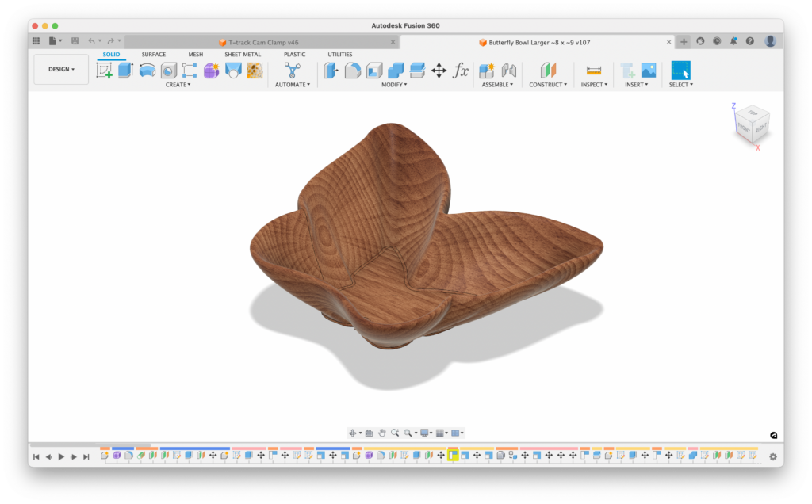Open the T-track Cam Clamp v46 document tab
Screen dimensions: 812x504
point(262,40)
